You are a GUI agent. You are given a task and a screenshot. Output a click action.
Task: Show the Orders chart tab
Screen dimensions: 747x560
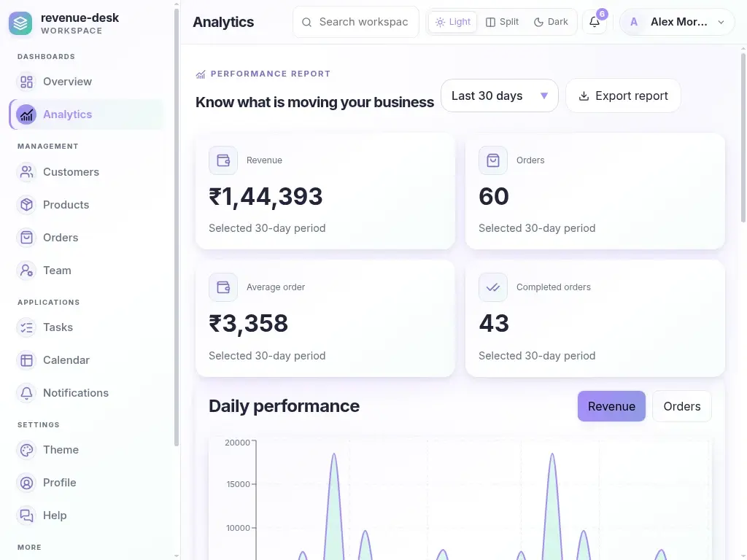tap(682, 406)
